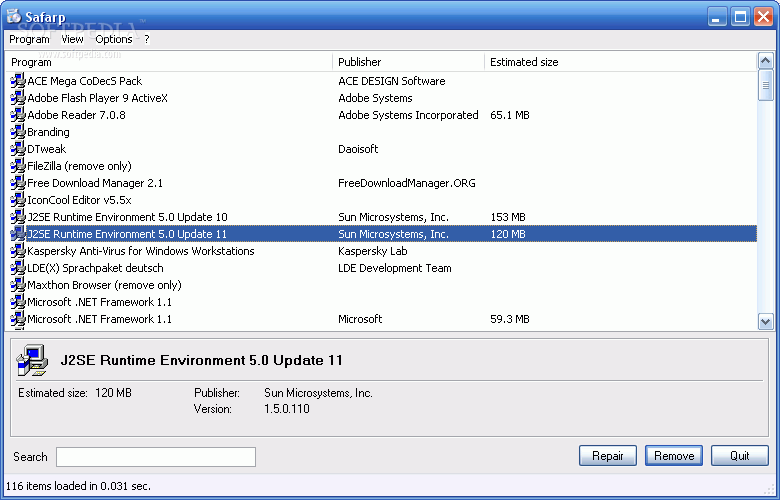780x500 pixels.
Task: Focus the Search input field
Action: point(156,457)
